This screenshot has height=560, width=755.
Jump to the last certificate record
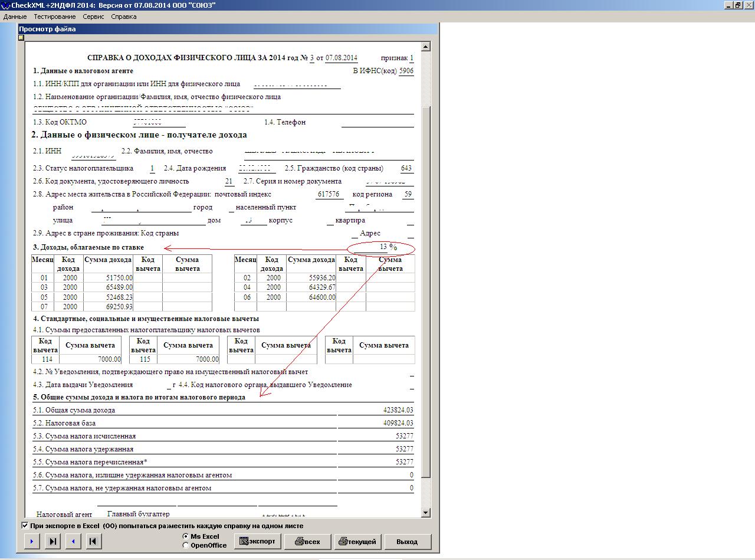(52, 541)
